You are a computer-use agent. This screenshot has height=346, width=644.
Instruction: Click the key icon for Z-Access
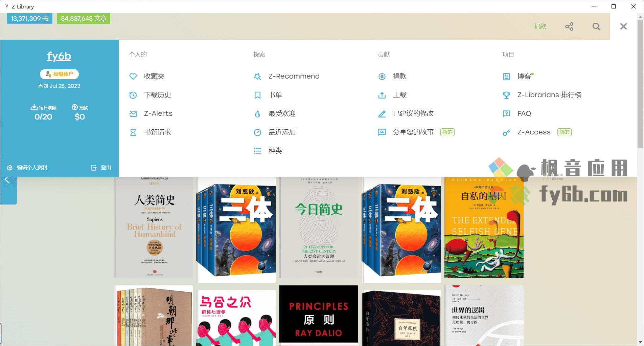[x=506, y=132]
